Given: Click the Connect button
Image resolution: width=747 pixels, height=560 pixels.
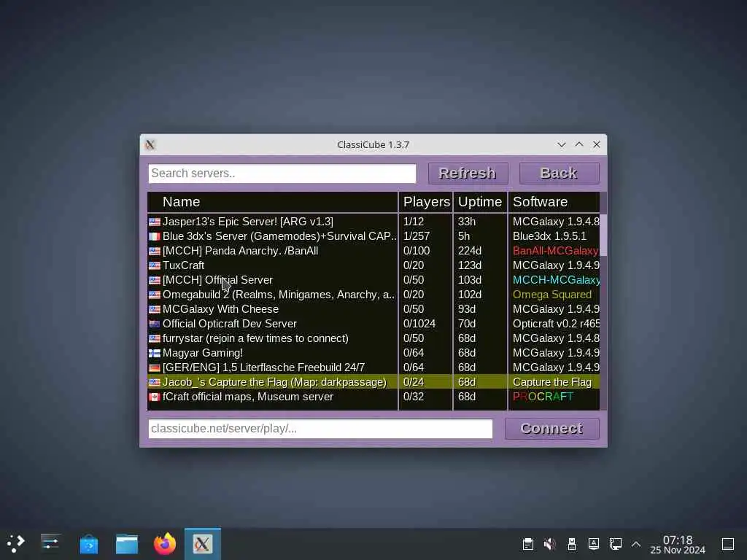Looking at the screenshot, I should pos(551,429).
